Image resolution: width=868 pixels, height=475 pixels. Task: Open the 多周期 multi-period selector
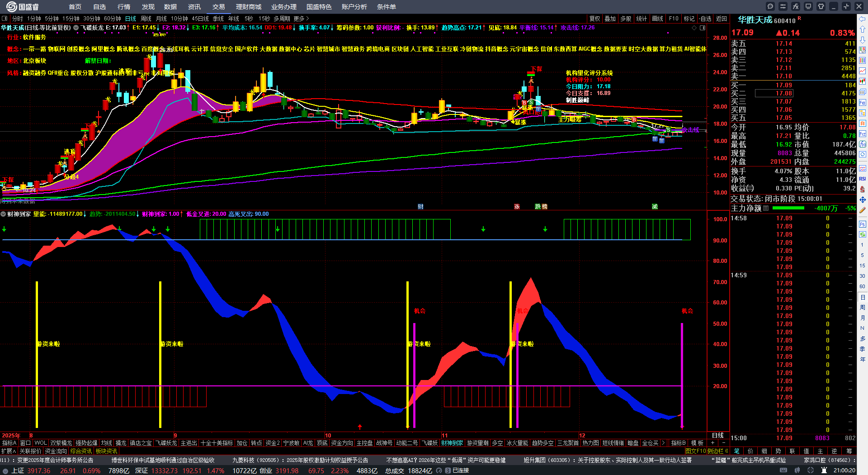pos(282,19)
